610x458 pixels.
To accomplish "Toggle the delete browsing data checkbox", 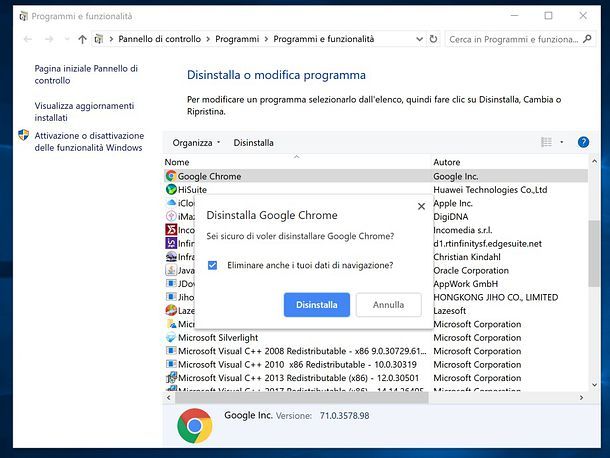I will [212, 265].
